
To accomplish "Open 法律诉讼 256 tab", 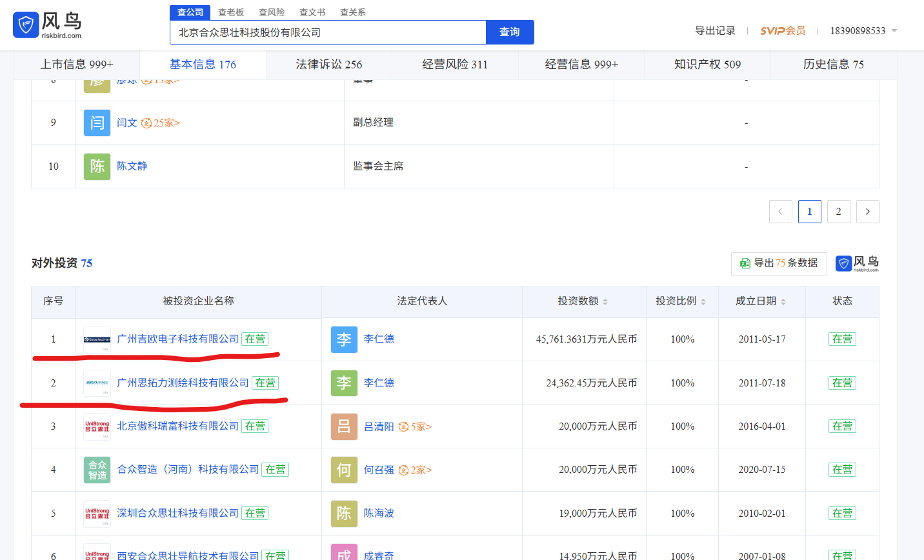I will (x=329, y=65).
